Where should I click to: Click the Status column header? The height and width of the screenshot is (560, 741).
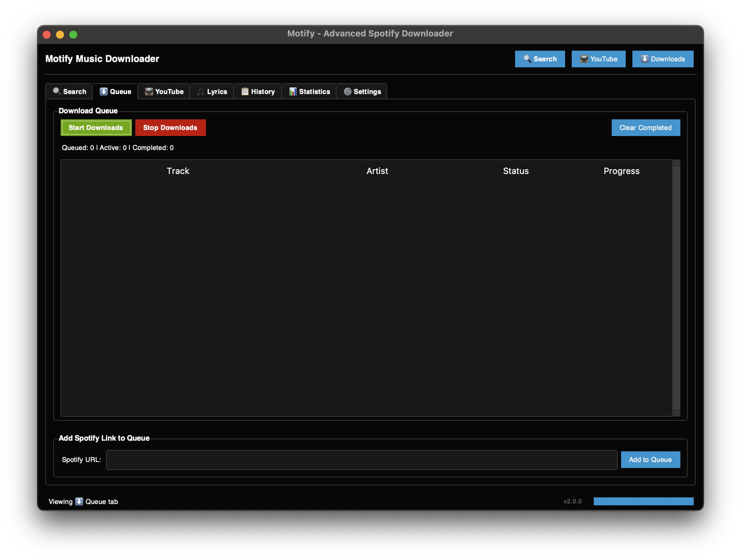click(515, 171)
